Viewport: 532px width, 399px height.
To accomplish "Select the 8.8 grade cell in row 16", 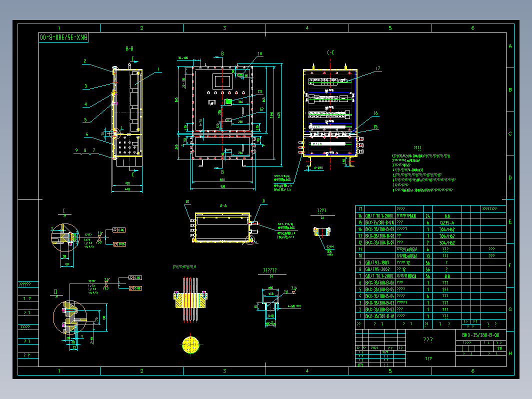I will 447,216.
